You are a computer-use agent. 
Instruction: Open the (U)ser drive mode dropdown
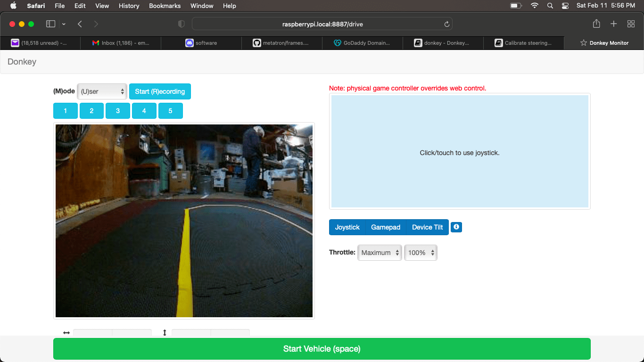click(x=102, y=91)
